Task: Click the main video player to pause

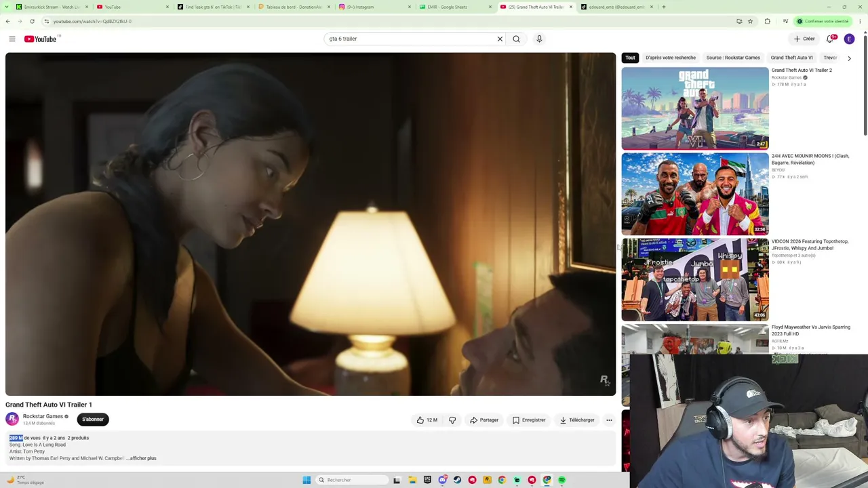Action: click(311, 224)
